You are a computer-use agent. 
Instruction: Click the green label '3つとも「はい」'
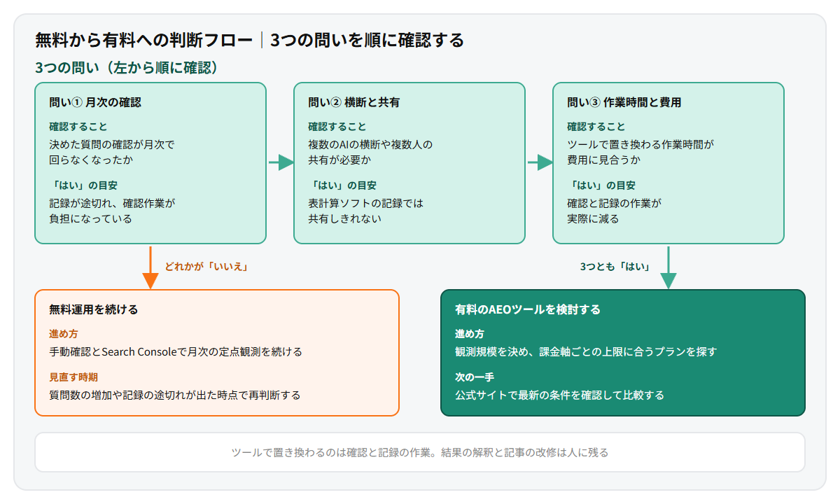tap(615, 267)
